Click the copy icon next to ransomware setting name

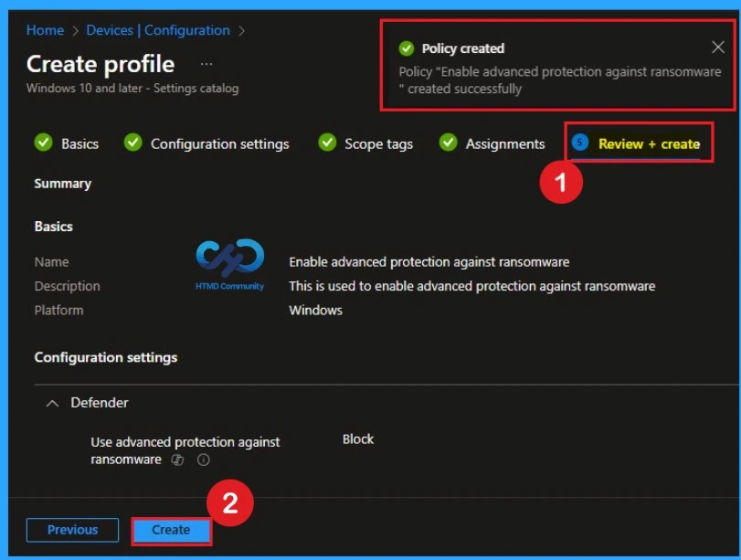click(177, 460)
